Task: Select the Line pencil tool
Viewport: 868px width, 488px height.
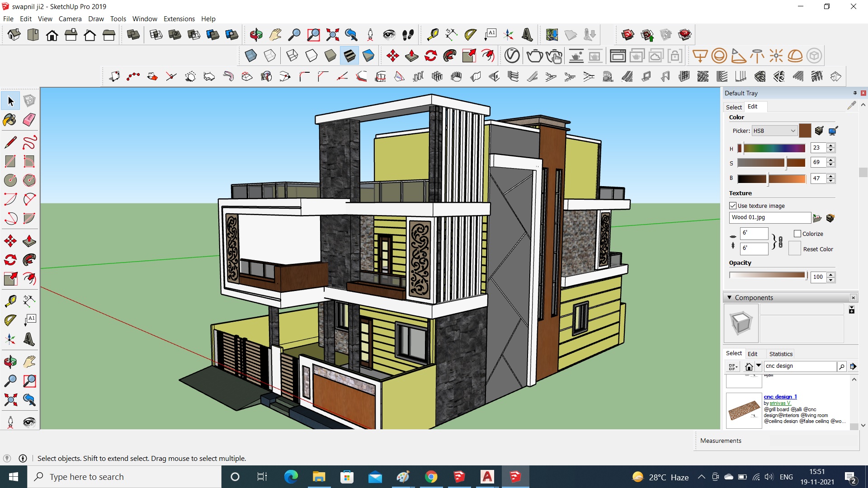Action: [10, 142]
